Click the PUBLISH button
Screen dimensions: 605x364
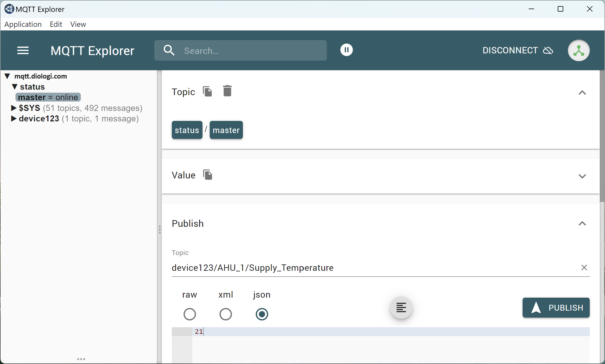coord(555,308)
